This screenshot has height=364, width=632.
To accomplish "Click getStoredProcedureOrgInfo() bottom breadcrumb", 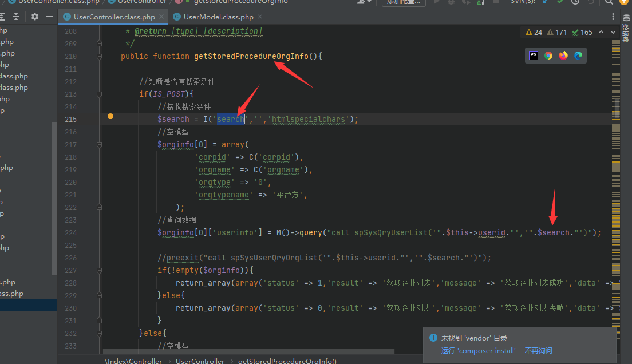I will pyautogui.click(x=287, y=361).
